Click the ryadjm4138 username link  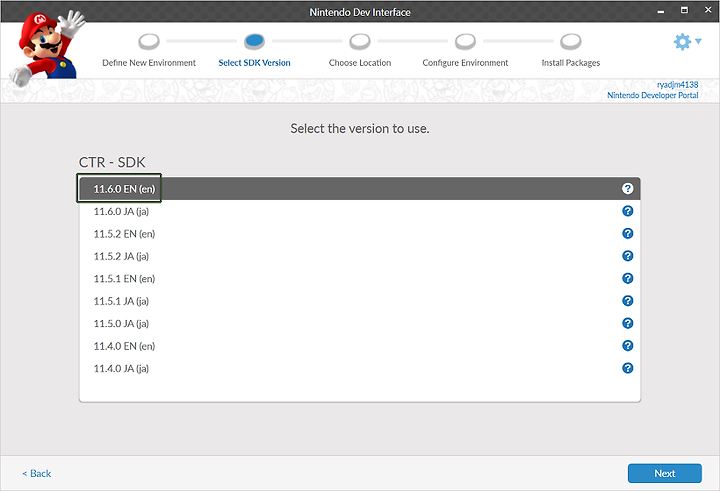(x=677, y=85)
